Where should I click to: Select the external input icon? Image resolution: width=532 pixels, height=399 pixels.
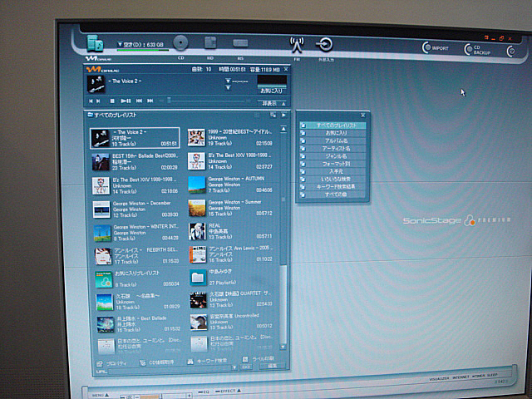[x=324, y=44]
